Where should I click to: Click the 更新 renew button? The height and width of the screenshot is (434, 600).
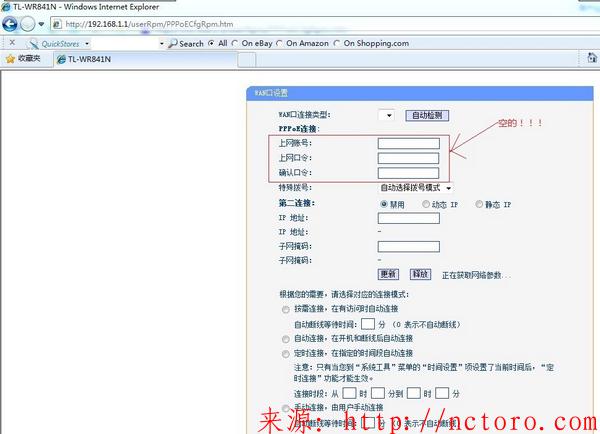(388, 274)
